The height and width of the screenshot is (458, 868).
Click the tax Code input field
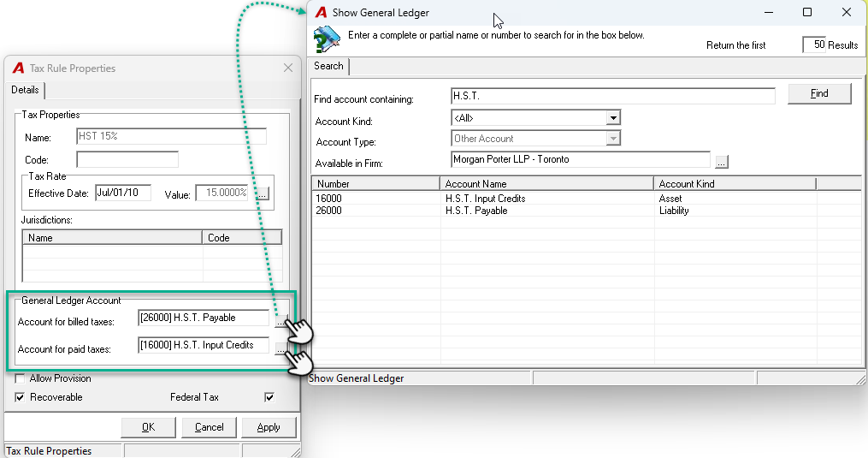coord(127,160)
